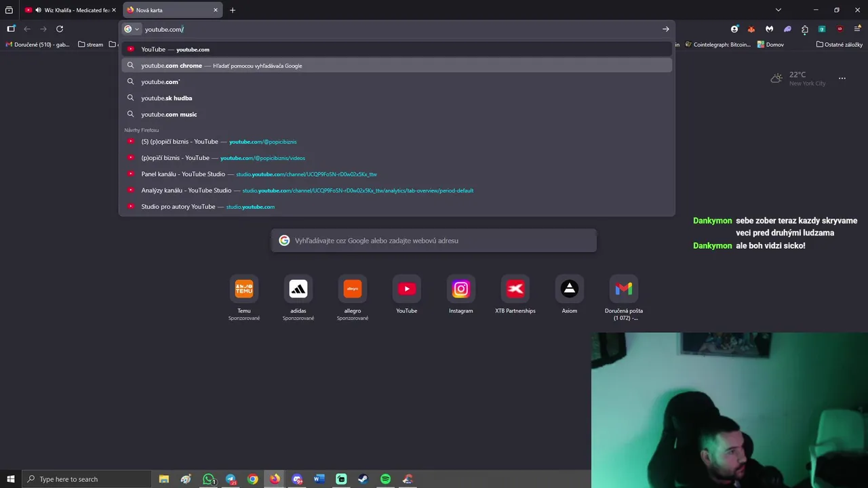Open the Firefox account profile icon

(x=734, y=29)
